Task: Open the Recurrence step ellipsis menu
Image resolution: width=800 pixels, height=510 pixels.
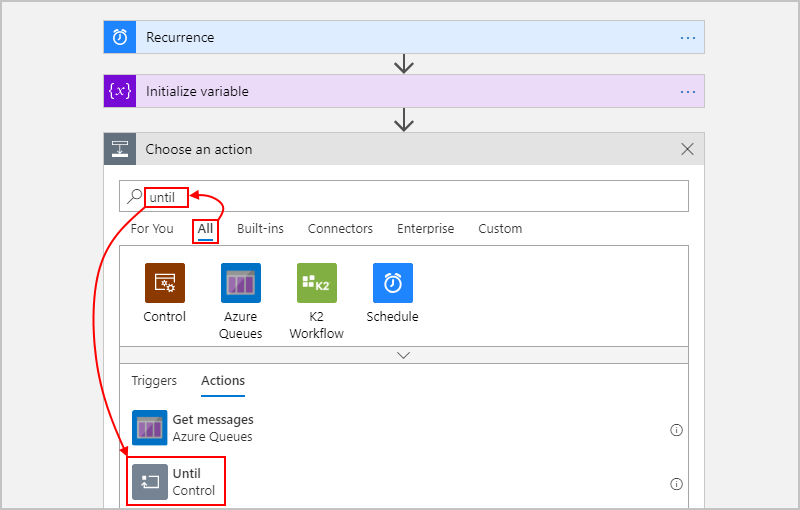Action: [x=687, y=37]
